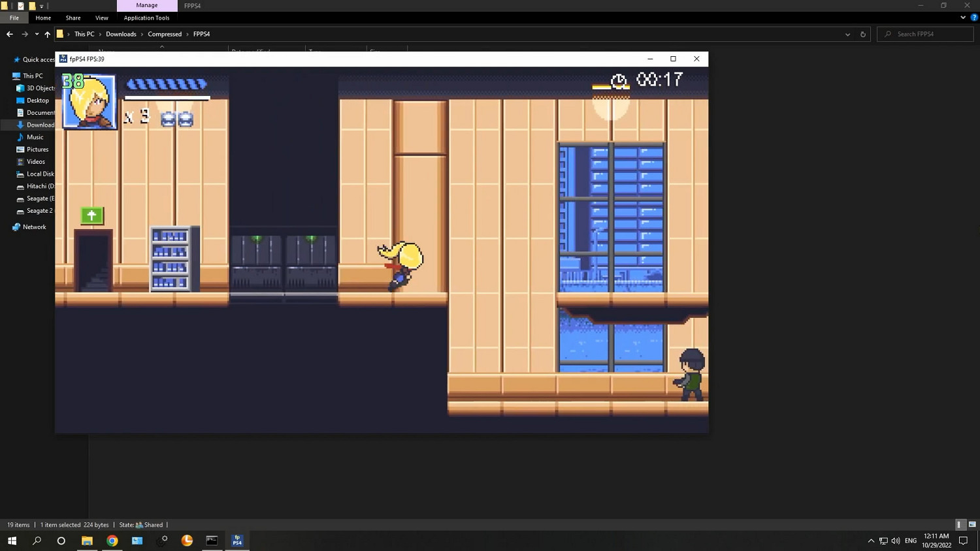Open Google Chrome from the taskbar
The height and width of the screenshot is (551, 980).
pos(112,541)
